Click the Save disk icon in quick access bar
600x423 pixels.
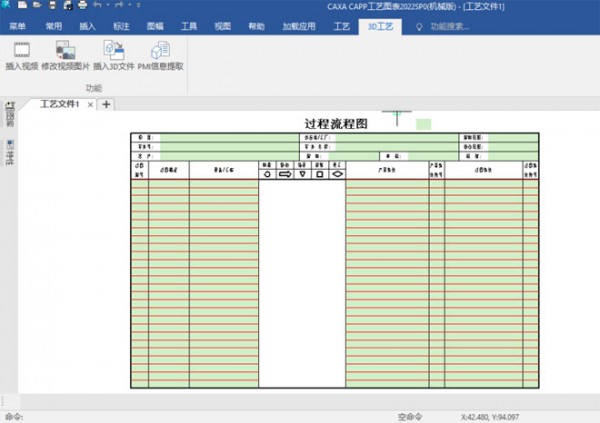coord(52,5)
